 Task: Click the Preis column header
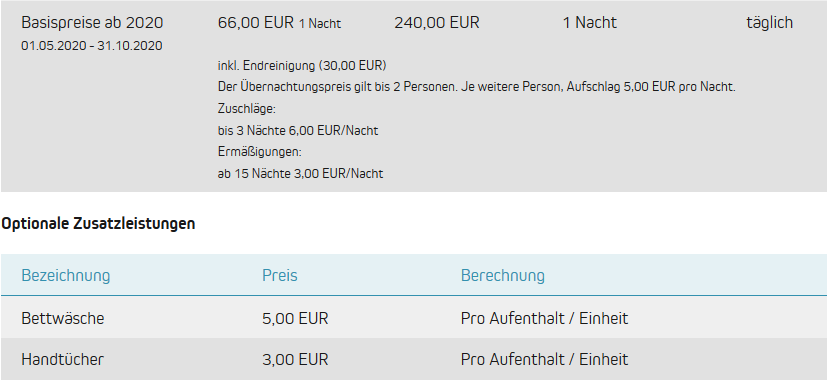point(280,275)
